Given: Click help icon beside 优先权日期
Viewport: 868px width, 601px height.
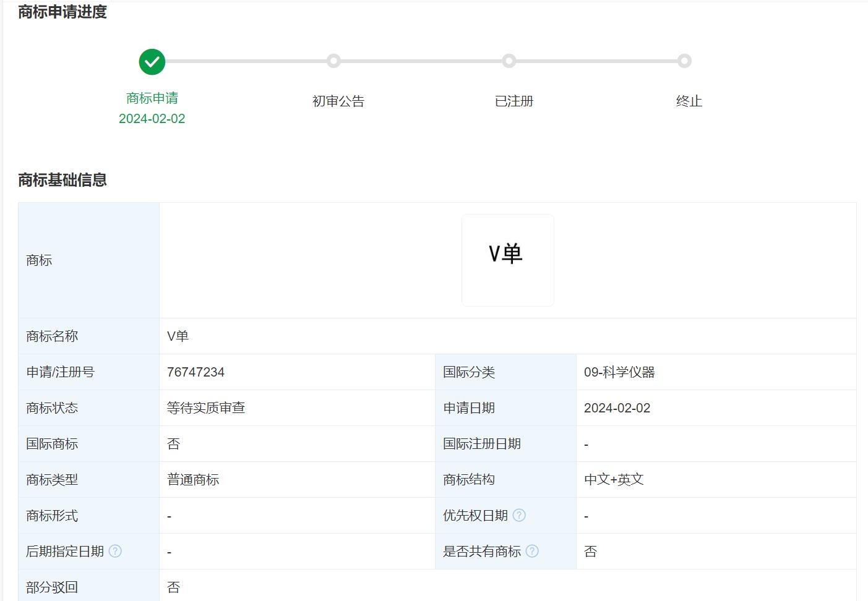Looking at the screenshot, I should pyautogui.click(x=519, y=515).
